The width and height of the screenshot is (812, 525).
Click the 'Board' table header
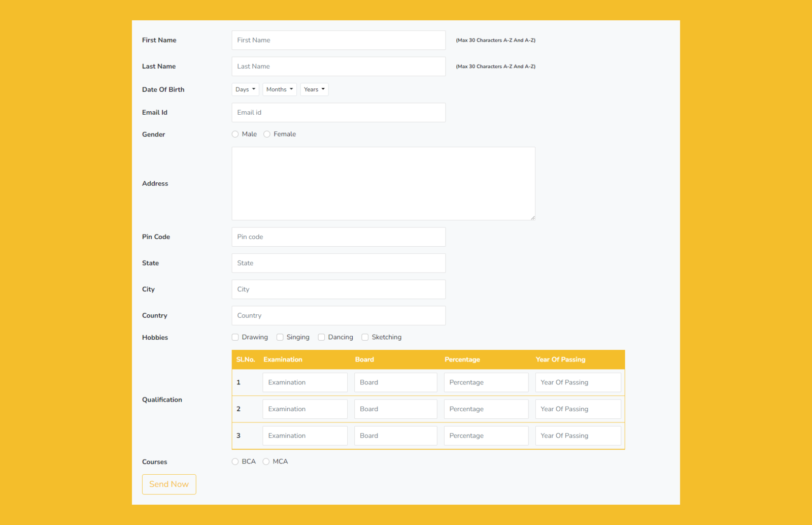(364, 359)
